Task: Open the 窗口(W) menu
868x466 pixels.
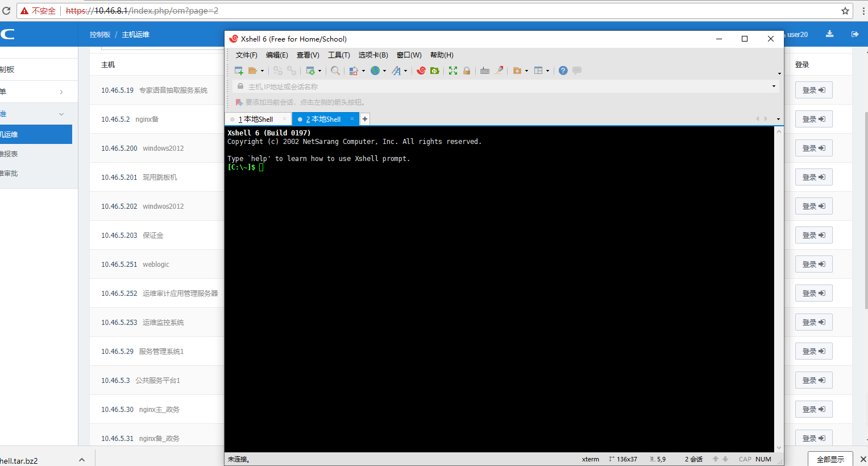Action: [409, 55]
